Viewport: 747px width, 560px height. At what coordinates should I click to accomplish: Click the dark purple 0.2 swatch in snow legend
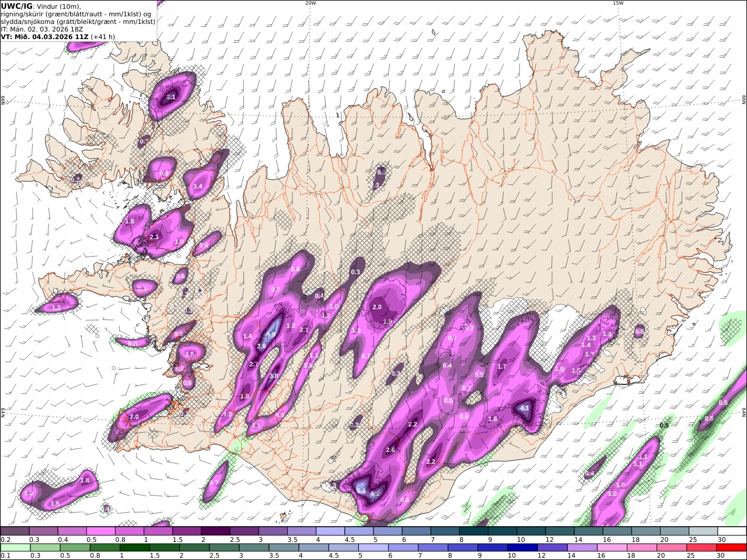15,531
